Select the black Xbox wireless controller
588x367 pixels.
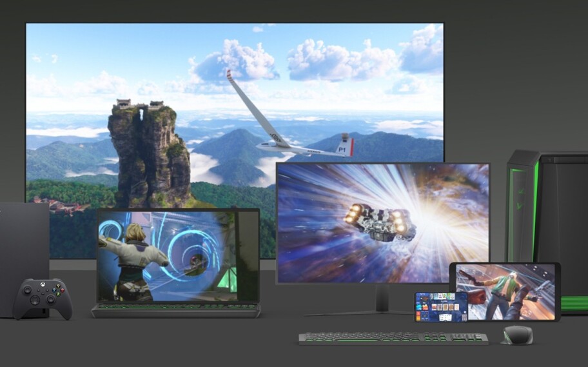43,297
